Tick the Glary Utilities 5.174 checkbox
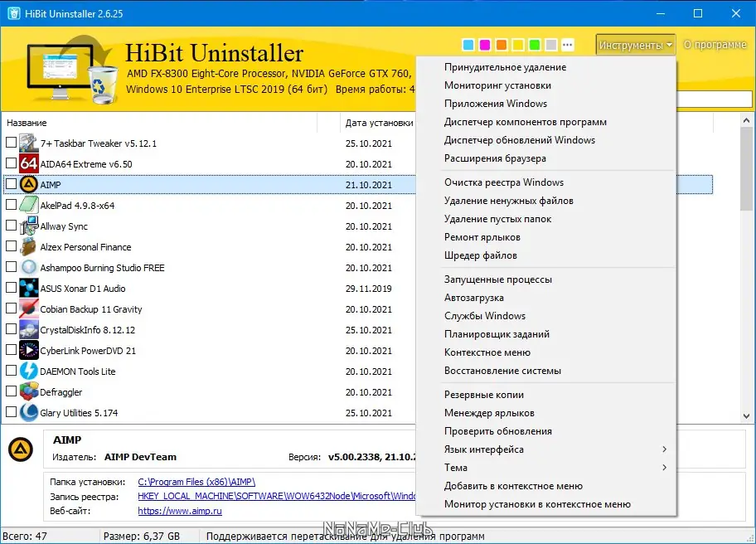This screenshot has width=756, height=544. coord(11,412)
